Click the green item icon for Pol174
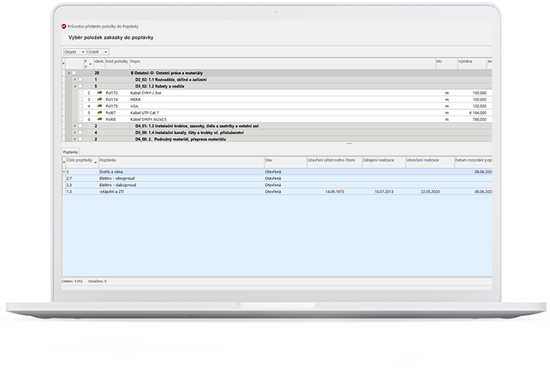550x382 pixels. pyautogui.click(x=100, y=99)
